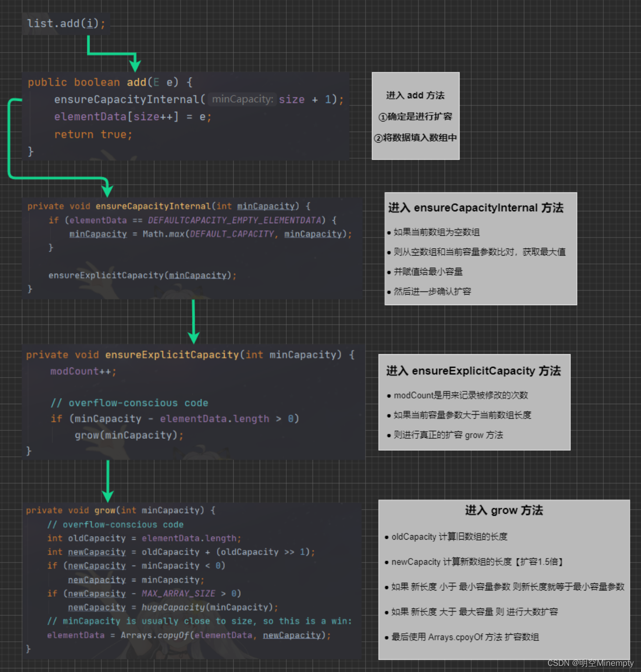Click the 'Math.max(DEFAULT_CAPACITY, minCapacity)' line
Image resolution: width=641 pixels, height=672 pixels.
(210, 234)
